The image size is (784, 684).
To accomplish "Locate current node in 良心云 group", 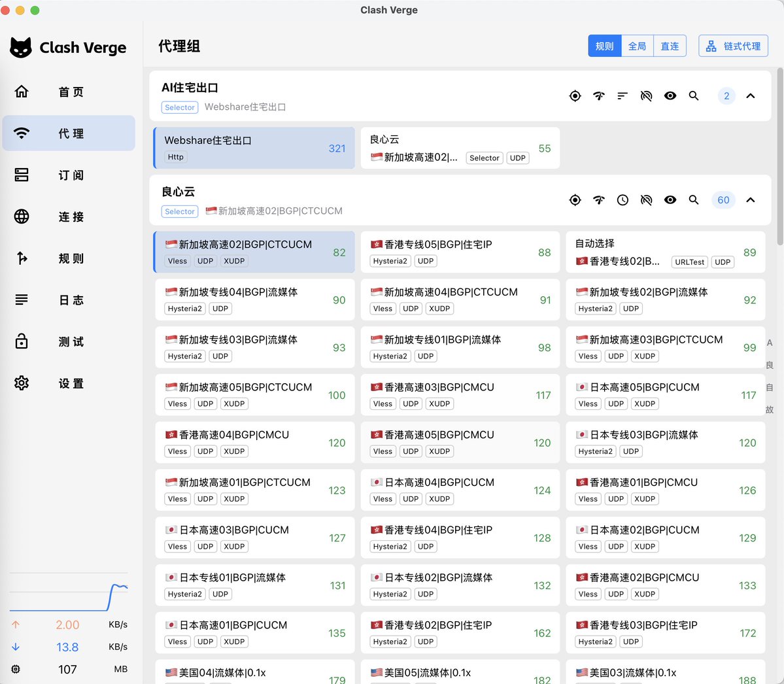I will (x=575, y=200).
